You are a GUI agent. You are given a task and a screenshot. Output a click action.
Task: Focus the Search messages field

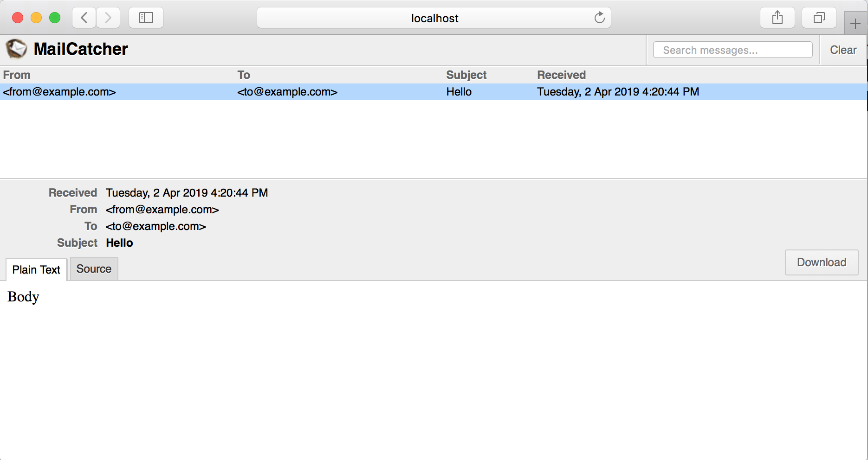pos(732,50)
